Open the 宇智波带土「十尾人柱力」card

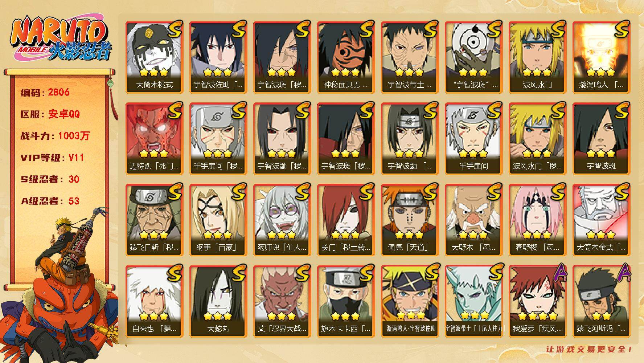473,301
